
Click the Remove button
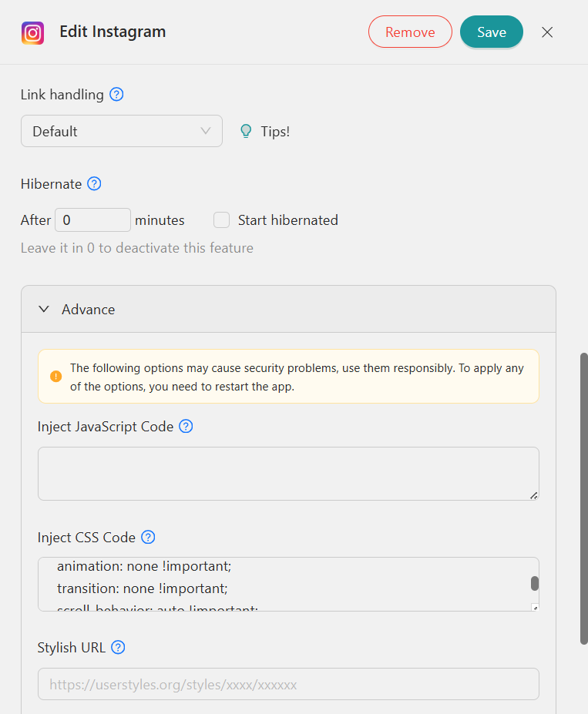tap(410, 32)
